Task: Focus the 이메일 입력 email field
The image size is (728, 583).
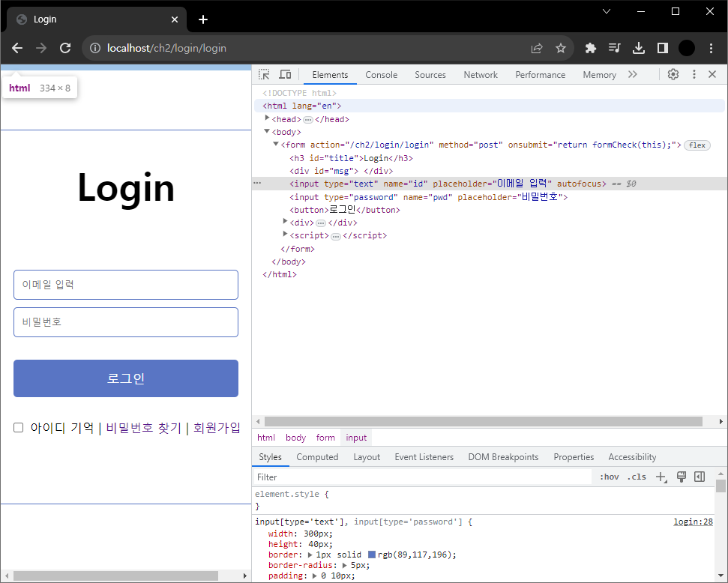Action: [x=126, y=285]
